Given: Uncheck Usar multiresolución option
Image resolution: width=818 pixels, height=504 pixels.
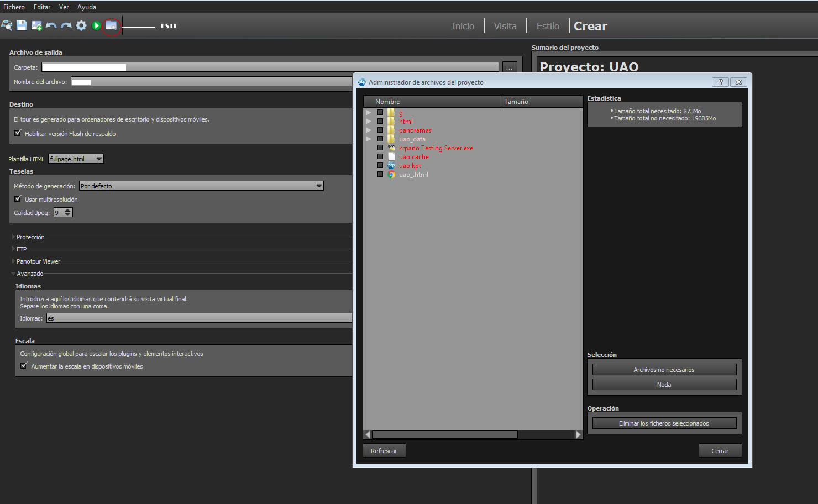Looking at the screenshot, I should coord(18,199).
